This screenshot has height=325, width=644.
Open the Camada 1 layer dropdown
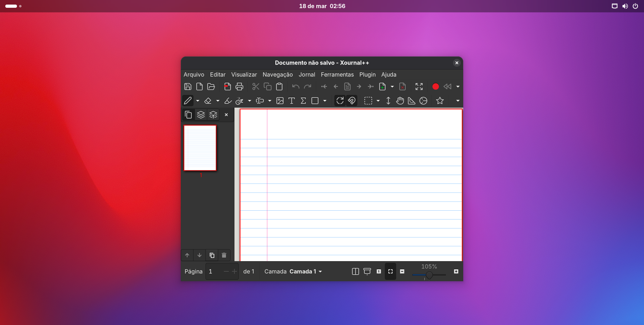[306, 271]
